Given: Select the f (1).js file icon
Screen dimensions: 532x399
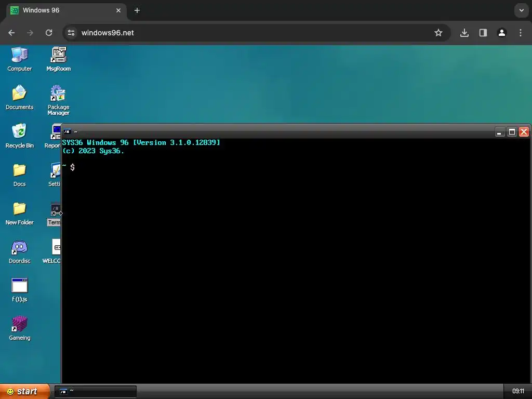Looking at the screenshot, I should coord(19,290).
